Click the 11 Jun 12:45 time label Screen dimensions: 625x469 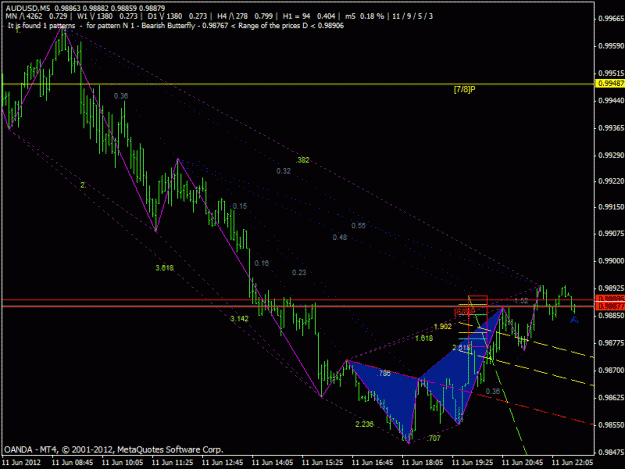[x=222, y=462]
